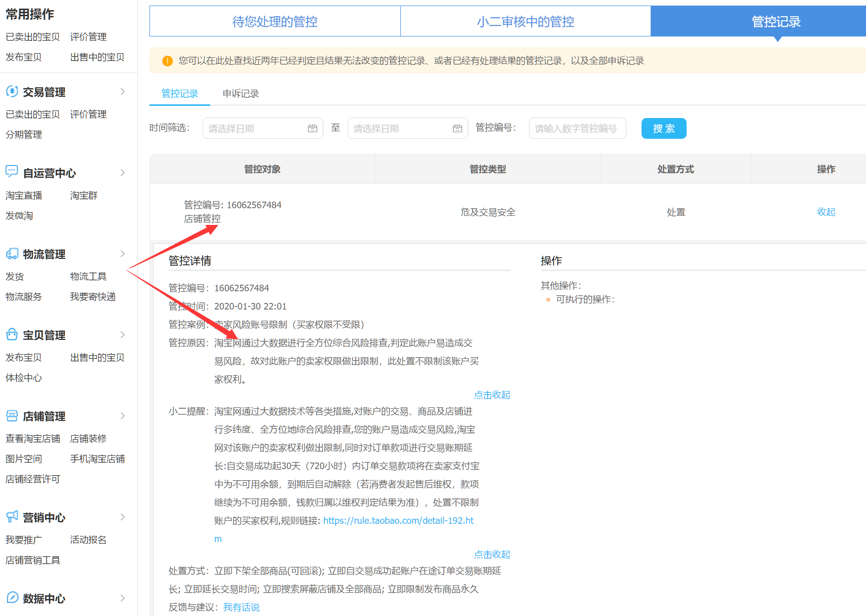
Task: Open the rule.taobao.com rules link
Action: click(x=398, y=521)
